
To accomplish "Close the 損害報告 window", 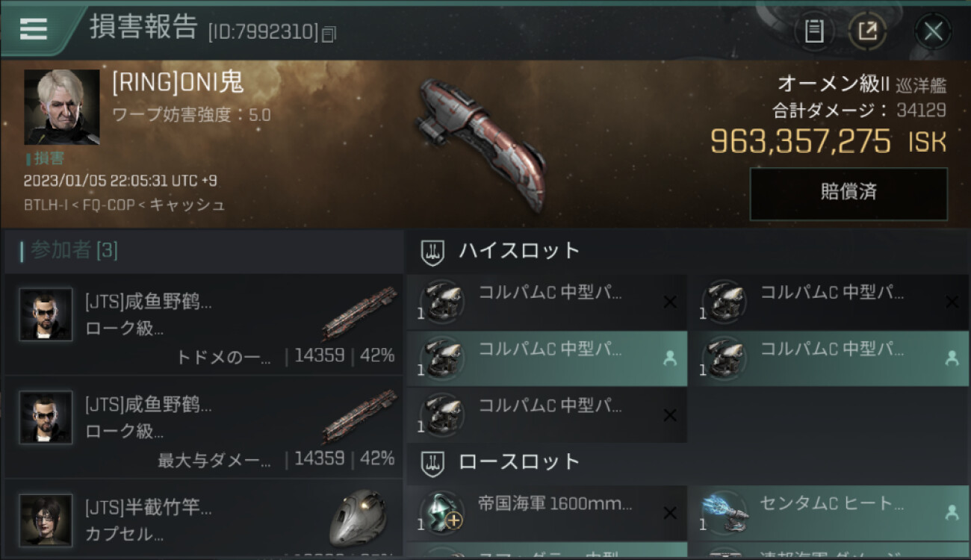I will tap(933, 31).
